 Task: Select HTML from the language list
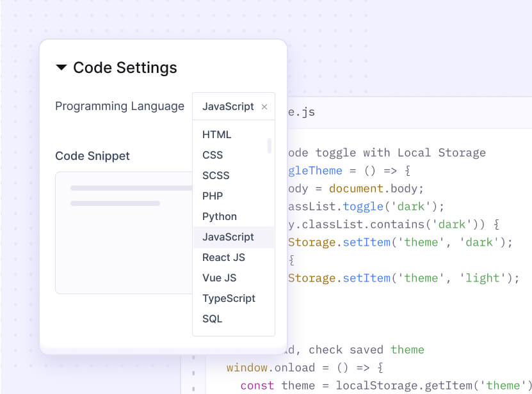click(x=216, y=135)
